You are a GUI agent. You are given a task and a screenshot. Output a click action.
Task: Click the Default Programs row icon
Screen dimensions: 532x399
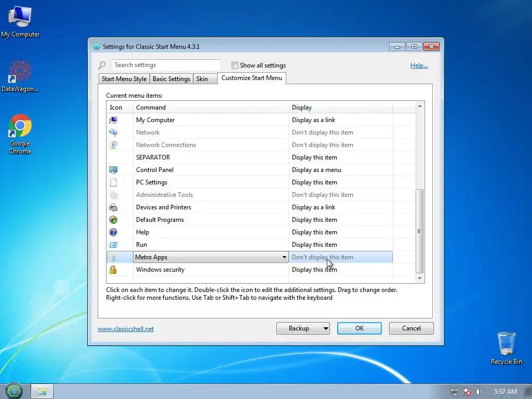(113, 220)
